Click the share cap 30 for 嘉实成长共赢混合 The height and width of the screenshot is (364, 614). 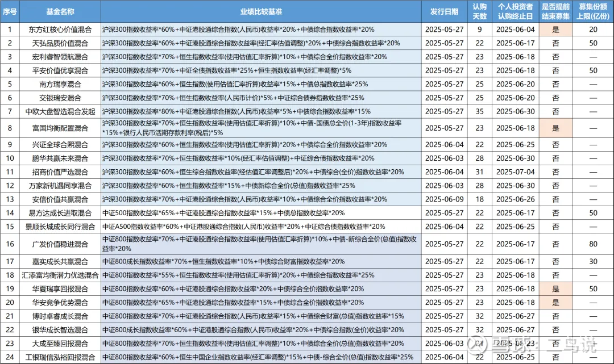pyautogui.click(x=593, y=262)
